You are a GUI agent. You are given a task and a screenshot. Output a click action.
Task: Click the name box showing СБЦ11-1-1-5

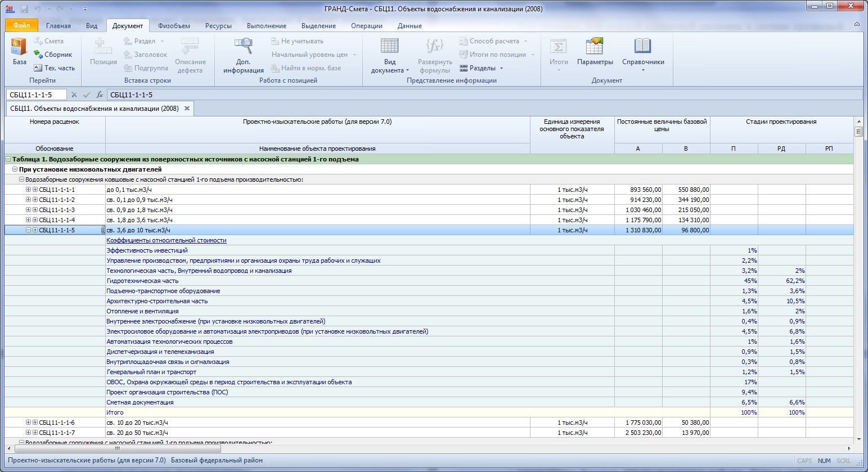[36, 95]
